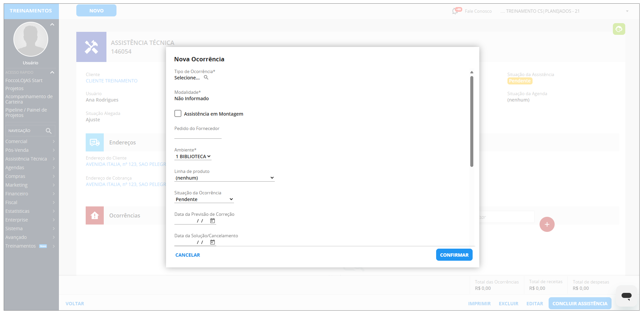This screenshot has height=316, width=644.
Task: Click the green support headset icon
Action: coord(619,29)
